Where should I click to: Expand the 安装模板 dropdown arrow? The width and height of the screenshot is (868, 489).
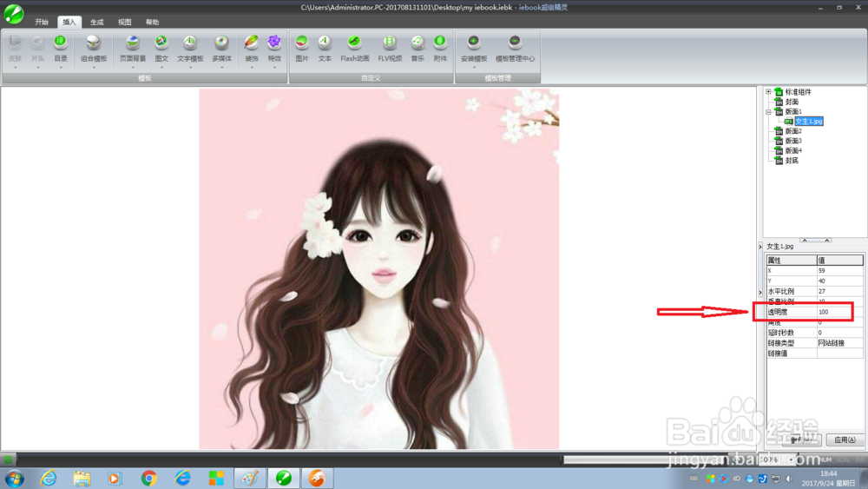pyautogui.click(x=474, y=68)
